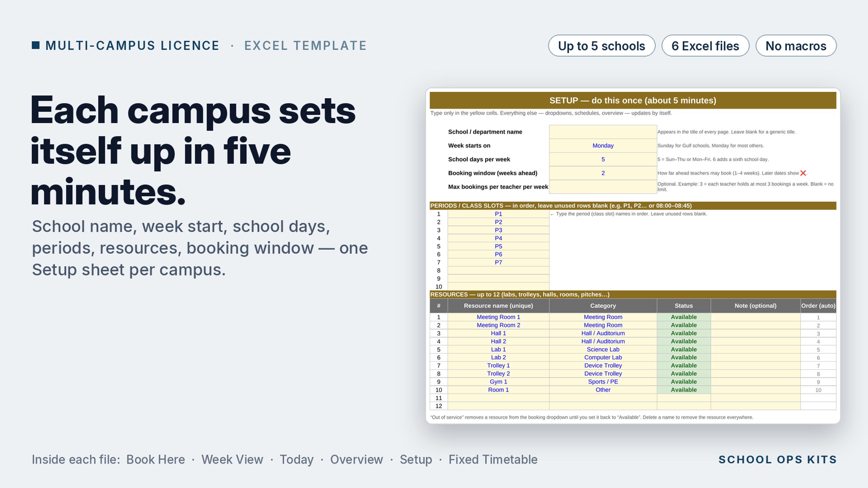Select School days per week cell showing 5

point(603,159)
